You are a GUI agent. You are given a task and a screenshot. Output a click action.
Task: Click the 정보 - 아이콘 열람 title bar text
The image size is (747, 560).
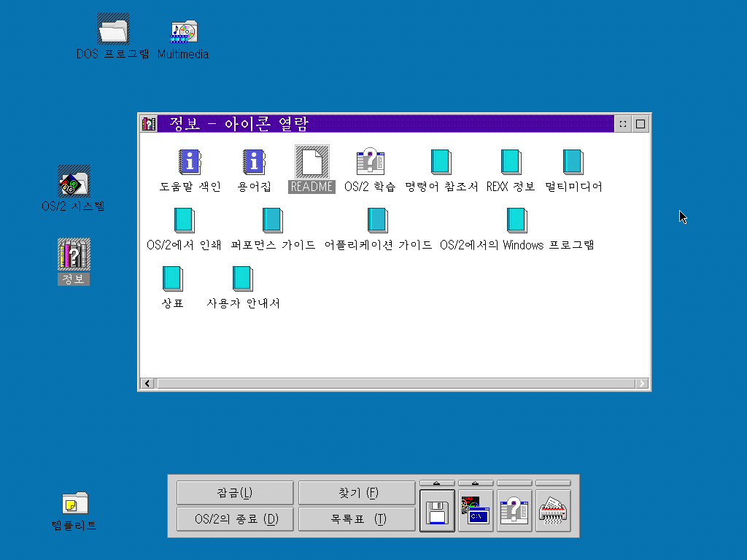pos(239,124)
